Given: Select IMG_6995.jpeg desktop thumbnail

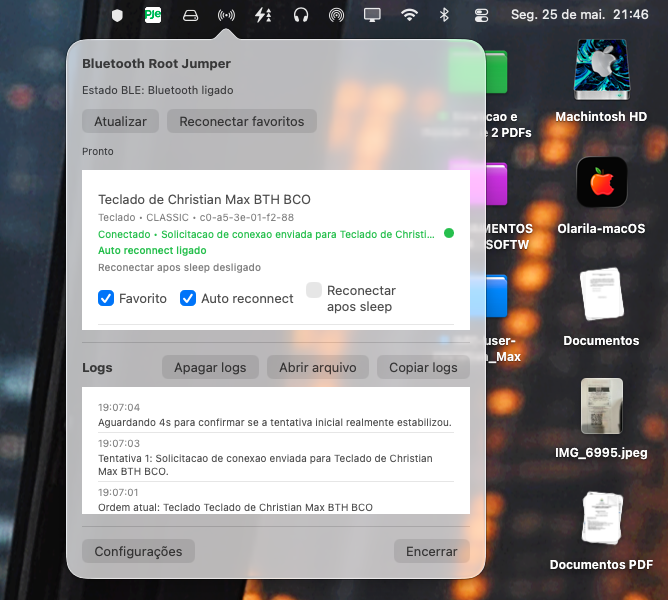Looking at the screenshot, I should 601,418.
